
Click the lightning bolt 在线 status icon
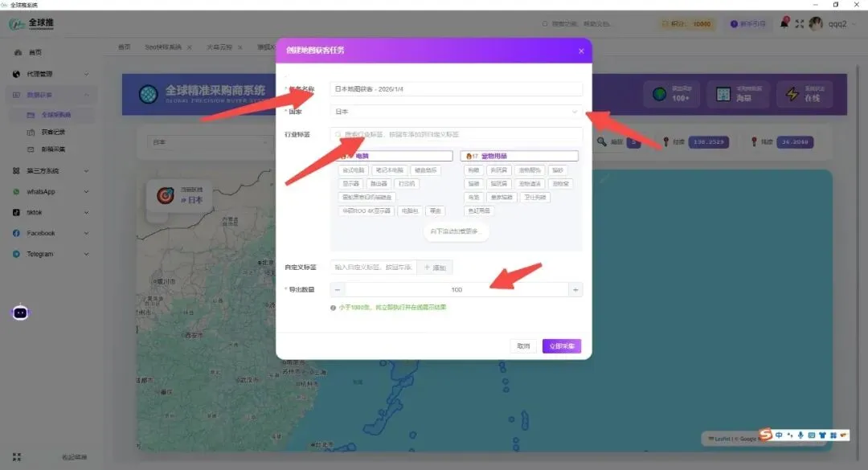click(792, 94)
